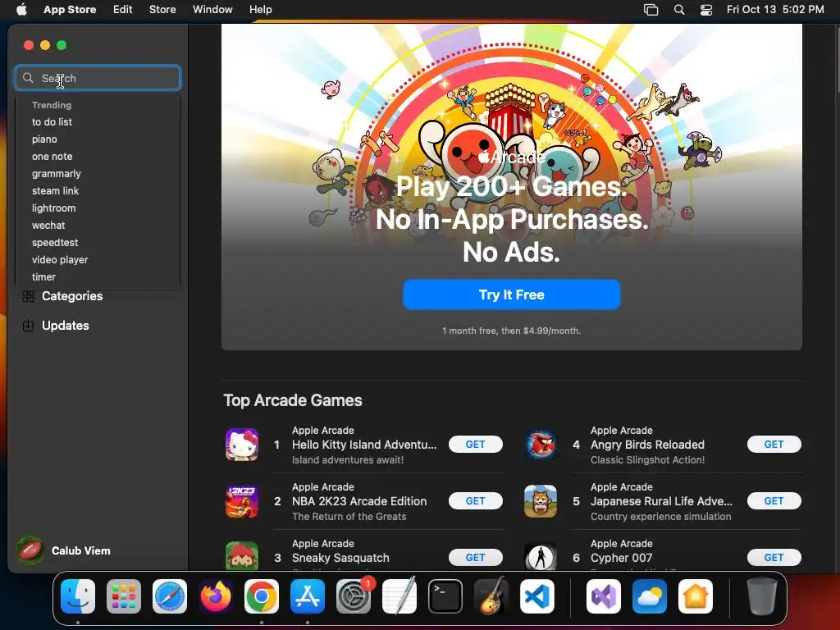Image resolution: width=840 pixels, height=630 pixels.
Task: Click the Categories grid icon
Action: click(29, 296)
